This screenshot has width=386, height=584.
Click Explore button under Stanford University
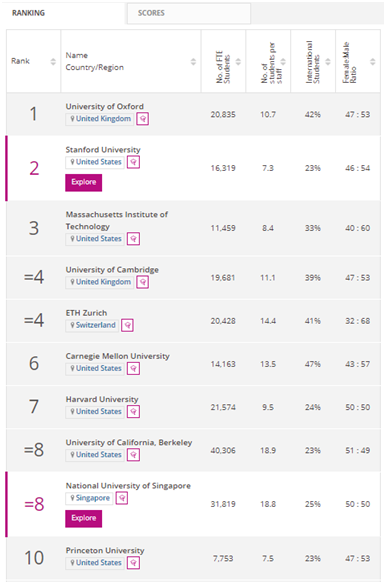coord(83,182)
